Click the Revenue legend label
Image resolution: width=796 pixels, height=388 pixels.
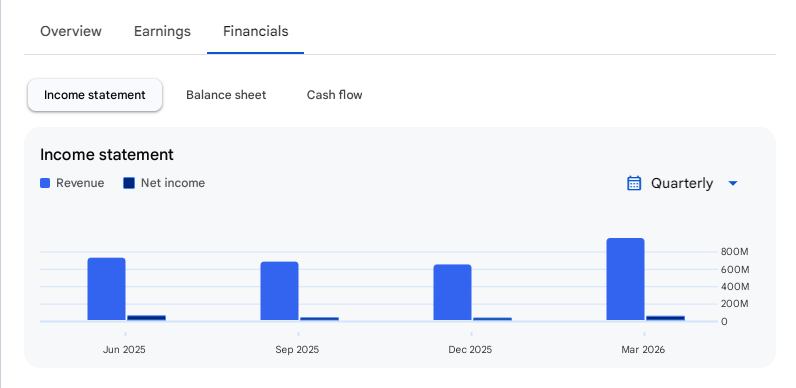80,183
